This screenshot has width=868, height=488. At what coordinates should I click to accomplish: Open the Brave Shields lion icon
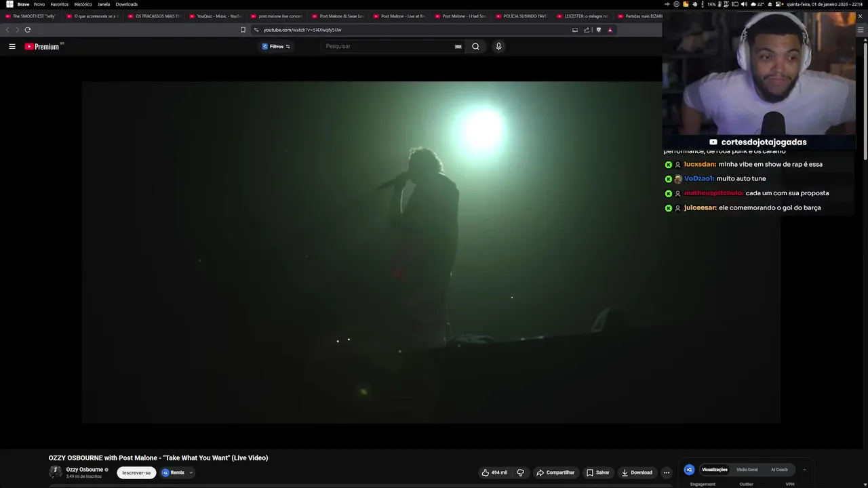pyautogui.click(x=598, y=30)
